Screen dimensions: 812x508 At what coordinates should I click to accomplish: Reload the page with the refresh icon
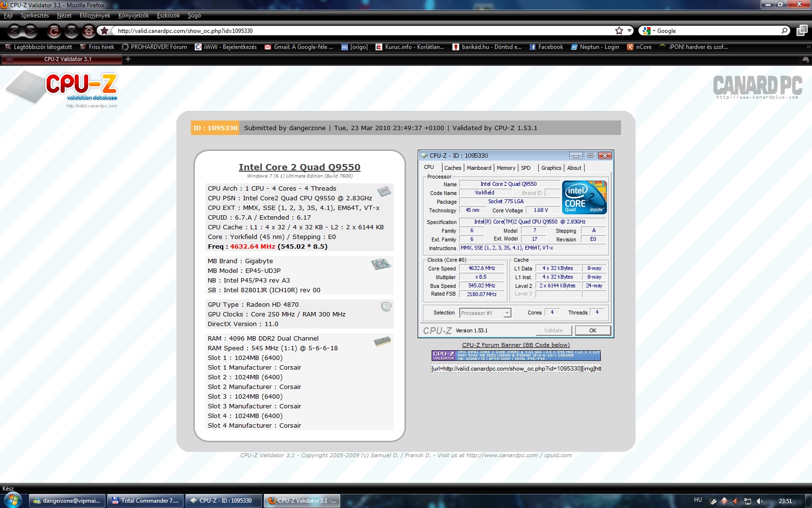click(54, 31)
